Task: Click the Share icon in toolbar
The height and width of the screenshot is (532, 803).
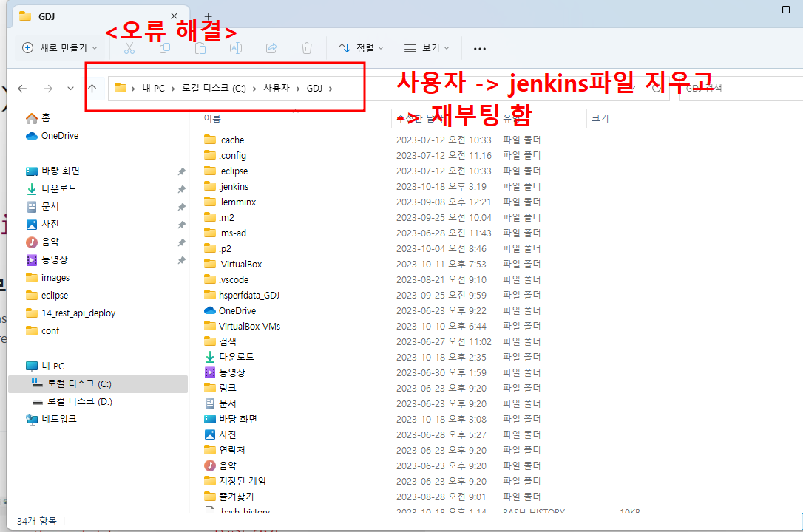Action: pos(271,48)
